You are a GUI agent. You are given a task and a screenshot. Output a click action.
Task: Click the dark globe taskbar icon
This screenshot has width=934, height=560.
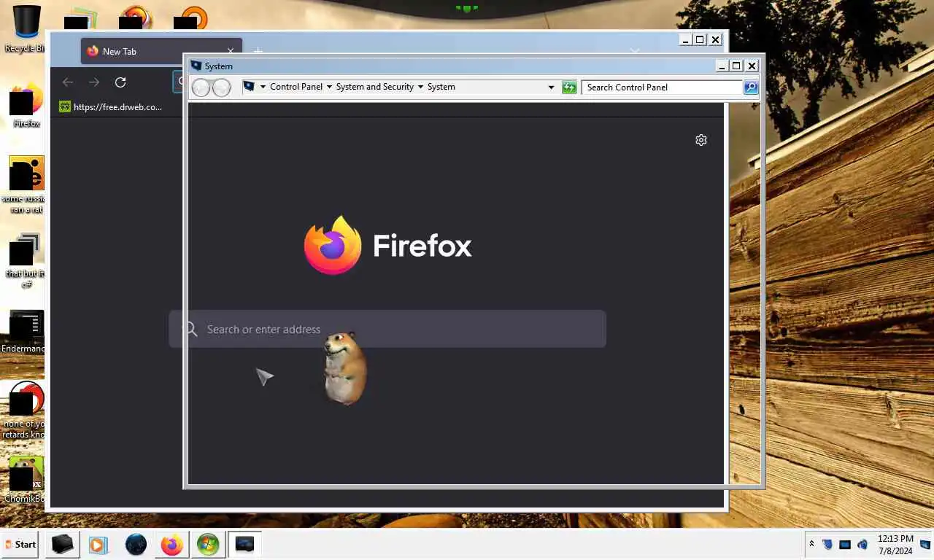[136, 545]
